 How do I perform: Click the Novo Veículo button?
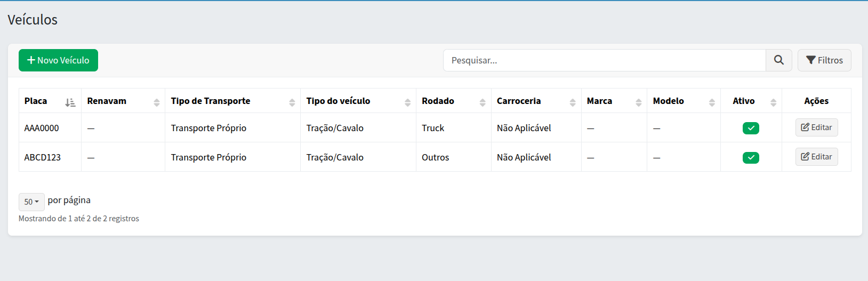(58, 60)
